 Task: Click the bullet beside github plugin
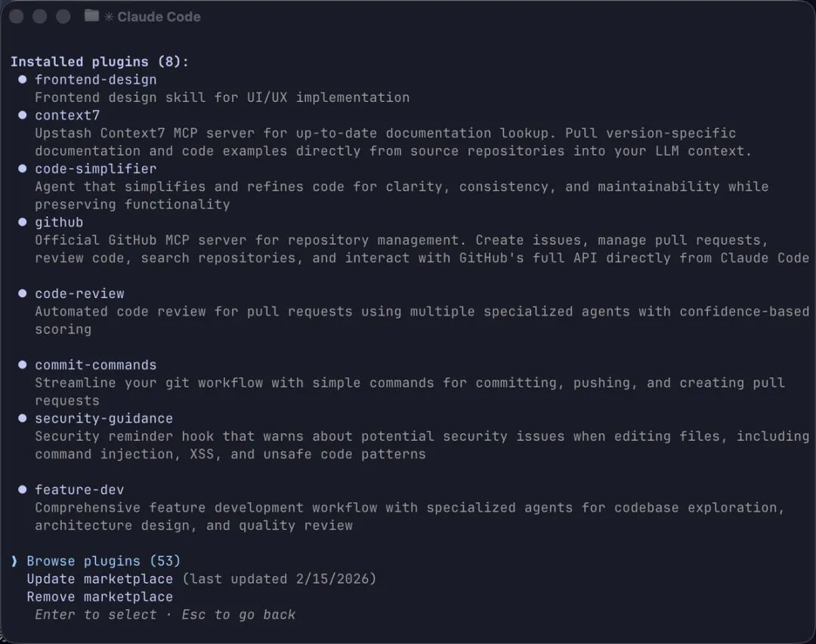coord(23,222)
